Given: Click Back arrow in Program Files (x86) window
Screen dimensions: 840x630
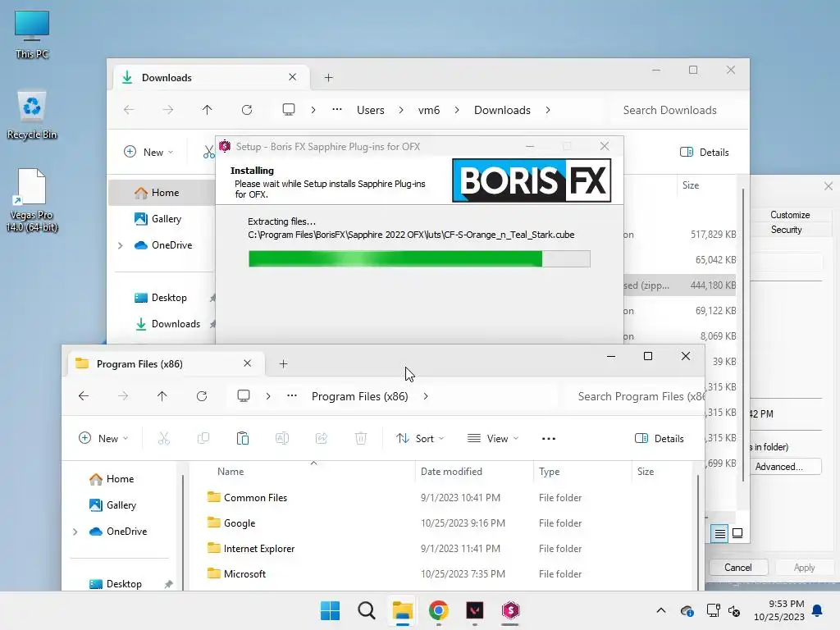Looking at the screenshot, I should (84, 396).
